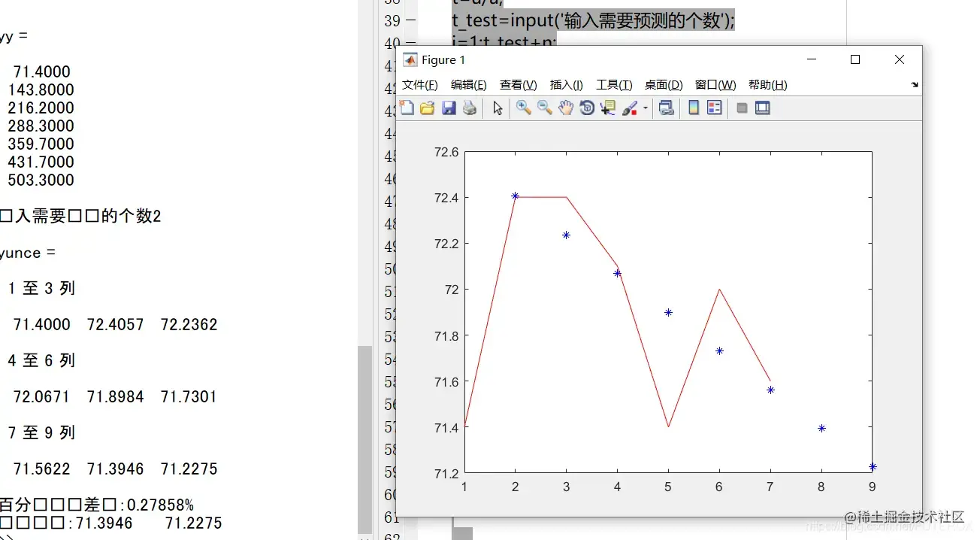Click the command window vertical scrollbar thumb
The height and width of the screenshot is (540, 980).
point(364,440)
